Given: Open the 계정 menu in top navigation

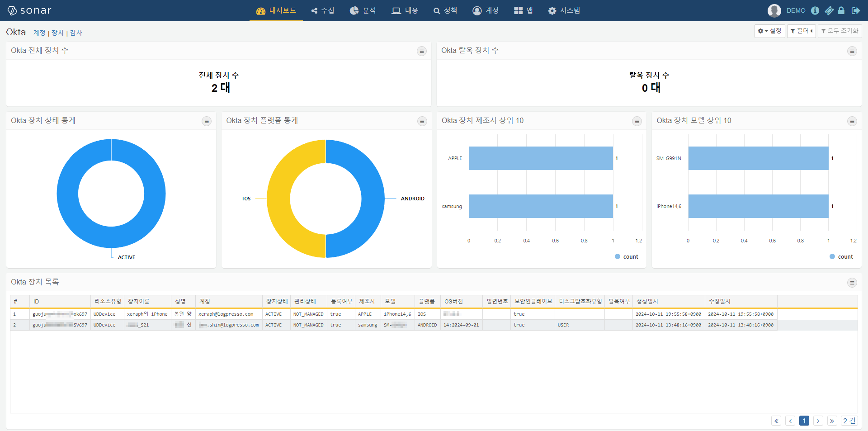Looking at the screenshot, I should click(486, 10).
